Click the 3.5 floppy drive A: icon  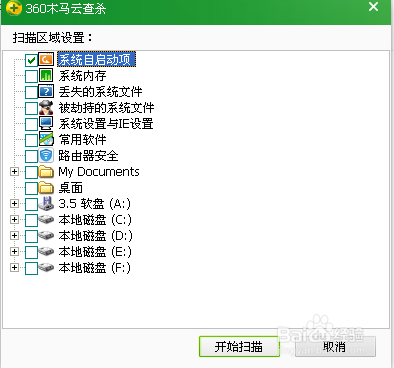[46, 203]
